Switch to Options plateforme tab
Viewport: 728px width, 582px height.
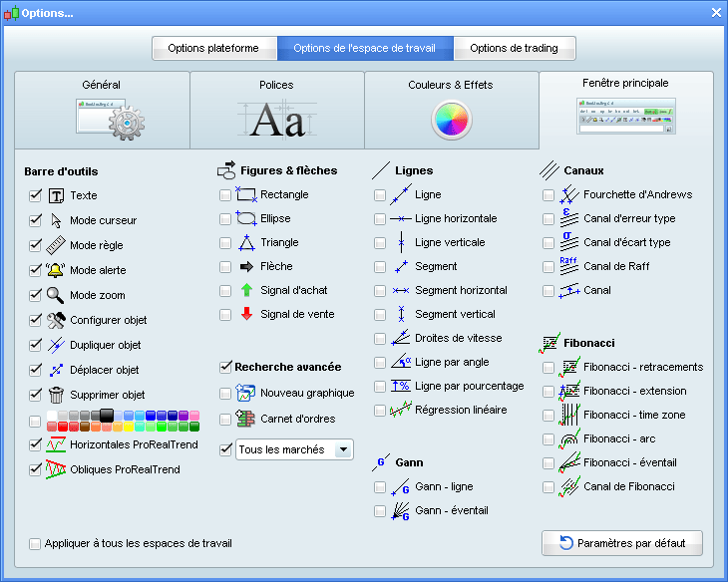click(213, 48)
